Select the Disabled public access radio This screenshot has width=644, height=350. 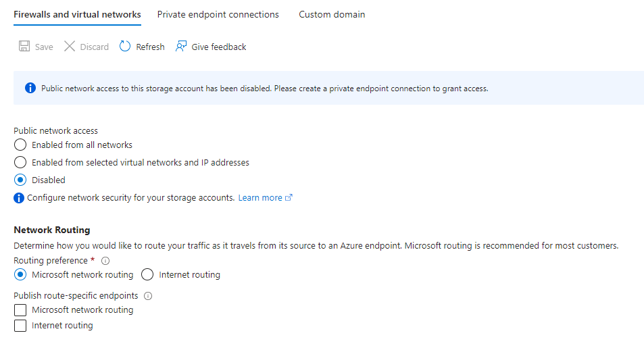(x=20, y=180)
